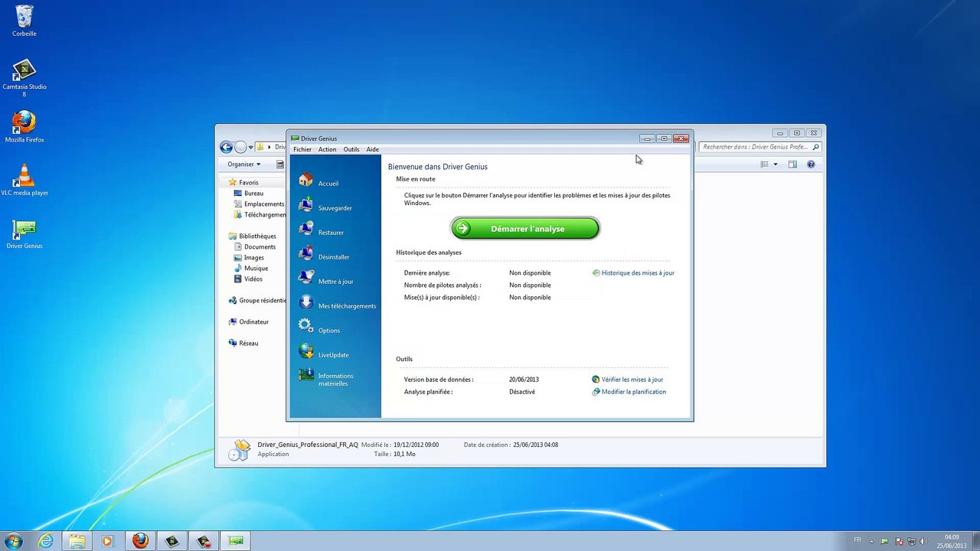Open the Aide menu
The image size is (980, 551).
(372, 149)
